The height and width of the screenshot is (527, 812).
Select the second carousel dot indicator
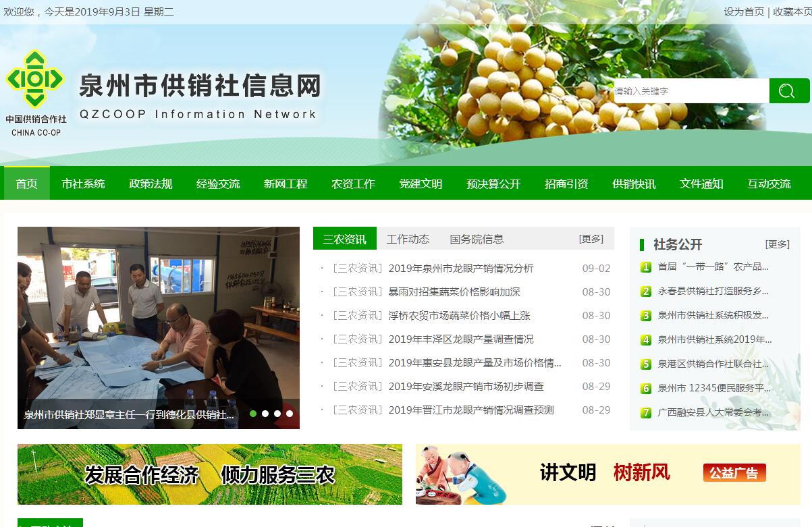point(265,414)
